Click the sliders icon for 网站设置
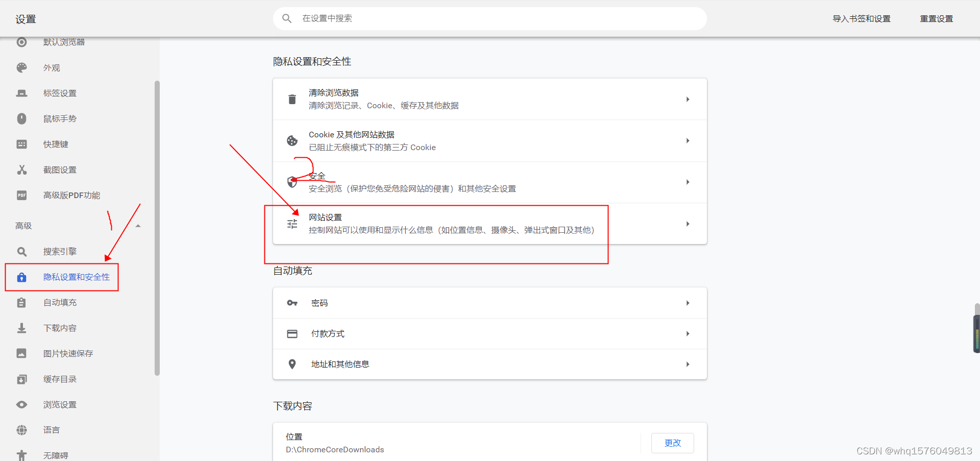This screenshot has width=980, height=461. pos(292,224)
